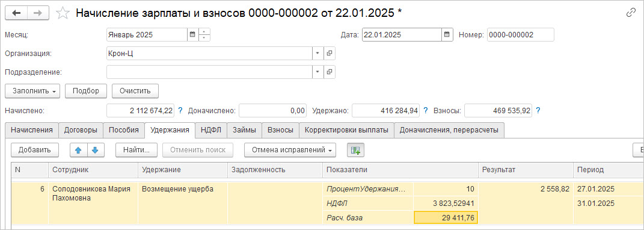Open the Заполнить dropdown button
This screenshot has width=644, height=230.
click(32, 91)
